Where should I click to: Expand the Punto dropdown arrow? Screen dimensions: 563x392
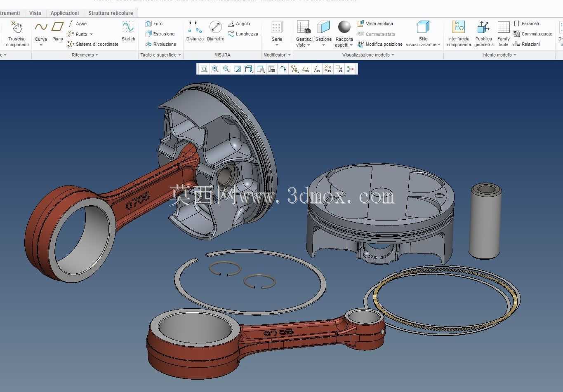pyautogui.click(x=91, y=34)
